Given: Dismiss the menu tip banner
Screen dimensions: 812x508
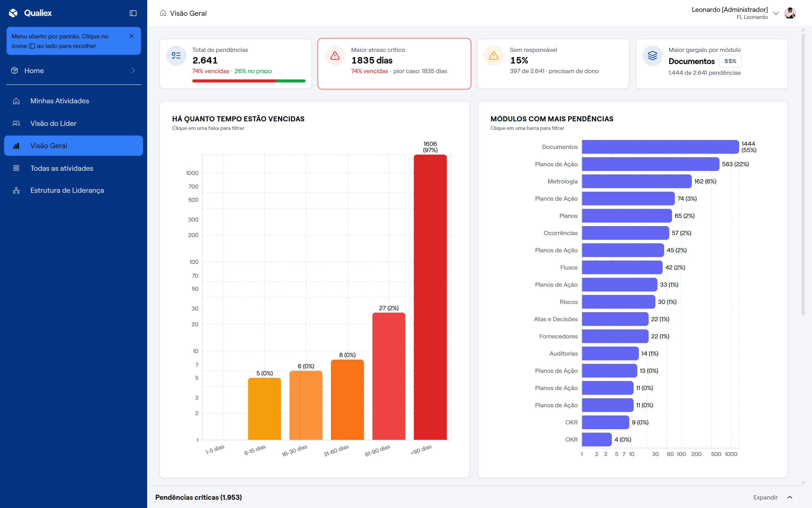Looking at the screenshot, I should tap(132, 36).
